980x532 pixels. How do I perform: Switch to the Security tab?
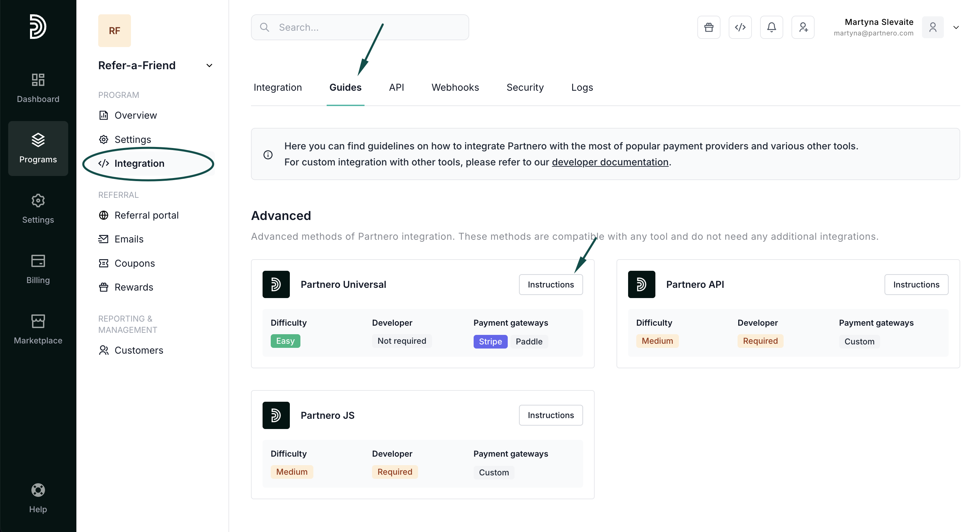(x=525, y=88)
